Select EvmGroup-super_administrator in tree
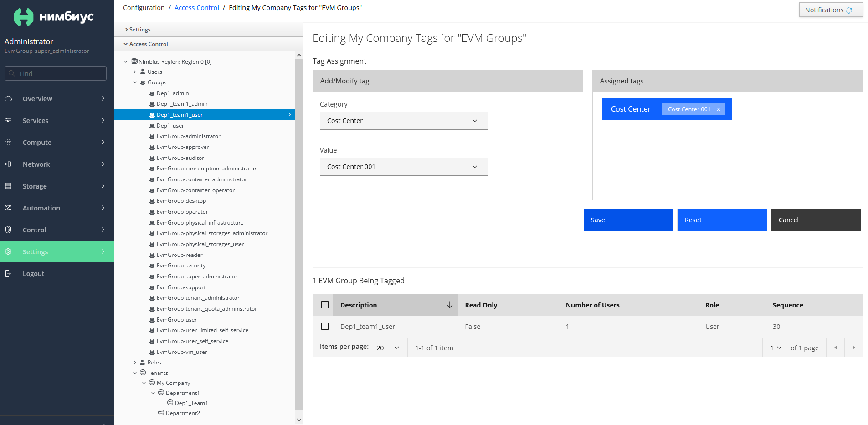868x425 pixels. [x=197, y=277]
